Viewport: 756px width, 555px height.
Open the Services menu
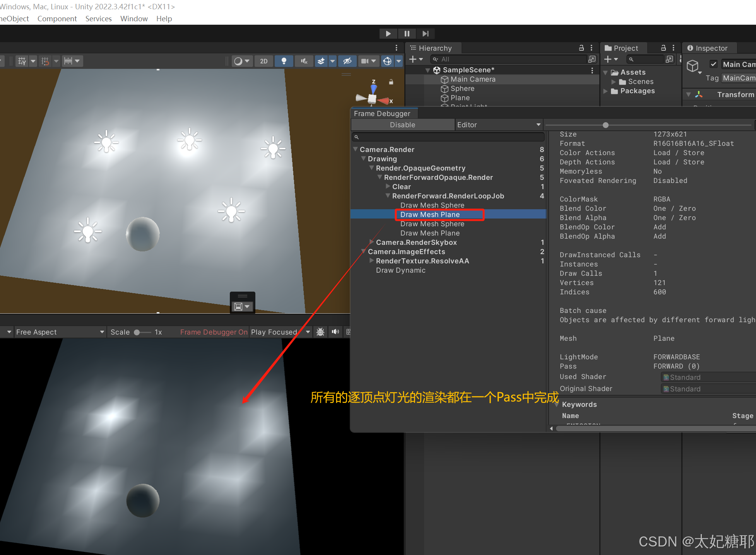pos(98,19)
